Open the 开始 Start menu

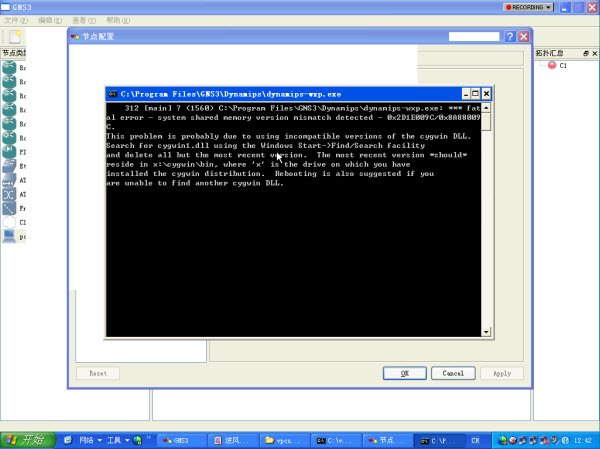click(x=28, y=440)
